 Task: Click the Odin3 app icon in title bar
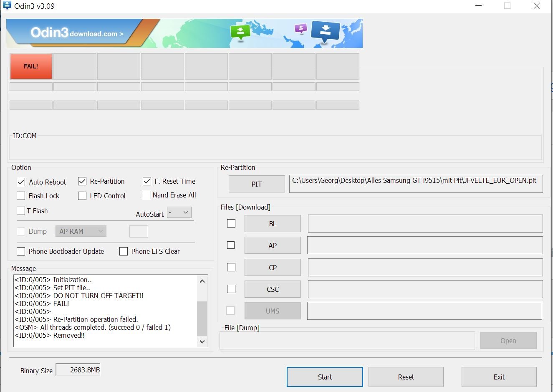(x=7, y=5)
